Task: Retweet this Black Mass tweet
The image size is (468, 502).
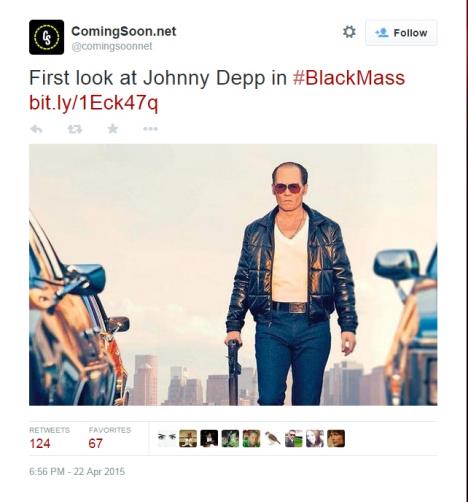Action: (x=75, y=129)
